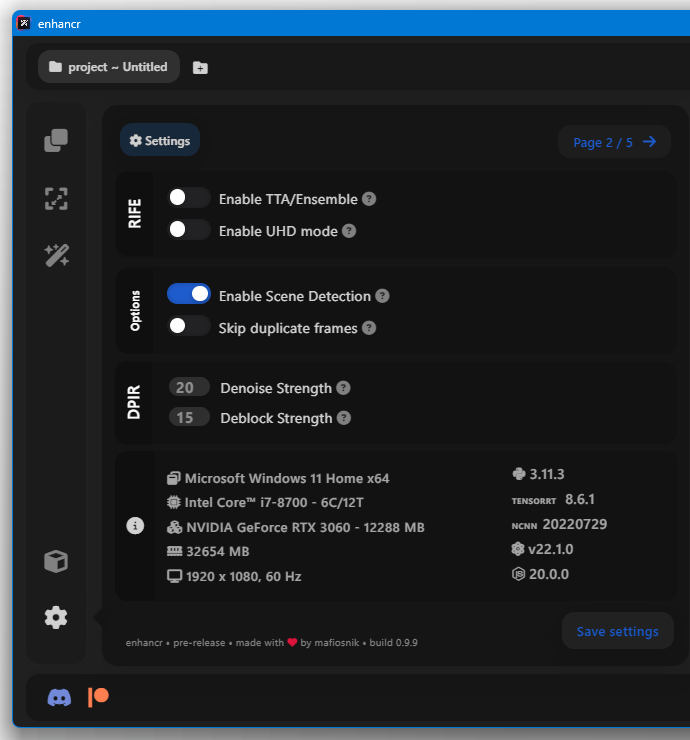This screenshot has height=740, width=690.
Task: Open the Patreon link icon
Action: (x=98, y=697)
